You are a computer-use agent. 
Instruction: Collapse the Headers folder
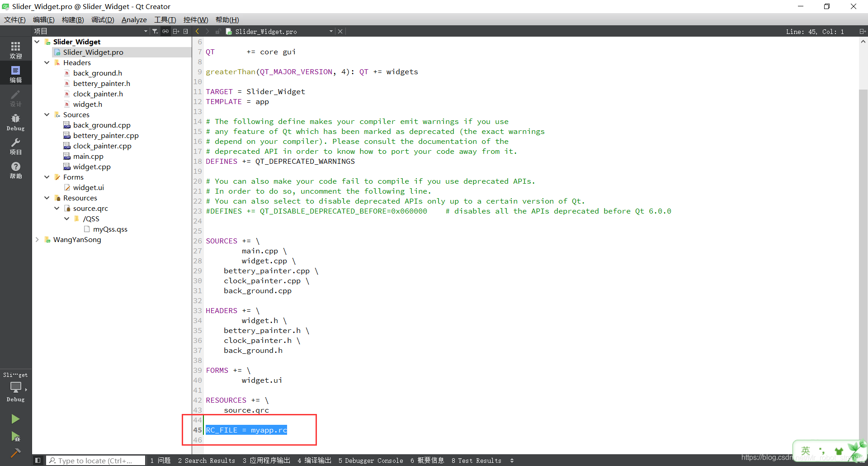tap(47, 62)
